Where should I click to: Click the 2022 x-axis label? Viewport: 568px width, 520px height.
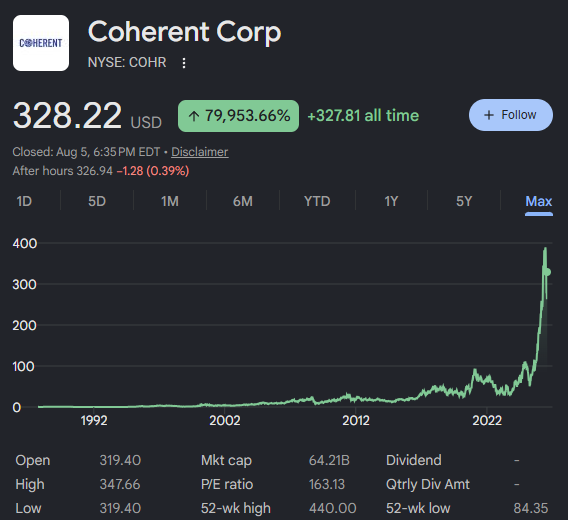pyautogui.click(x=487, y=421)
